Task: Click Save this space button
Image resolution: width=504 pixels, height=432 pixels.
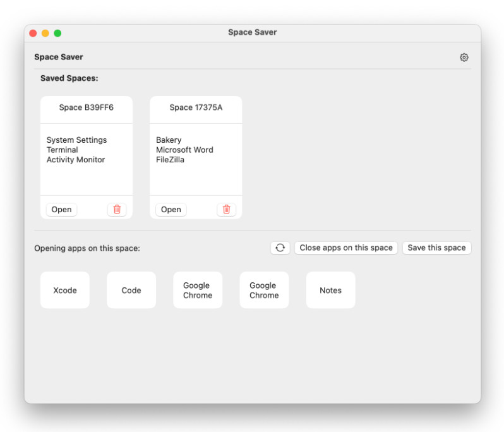Action: (436, 248)
